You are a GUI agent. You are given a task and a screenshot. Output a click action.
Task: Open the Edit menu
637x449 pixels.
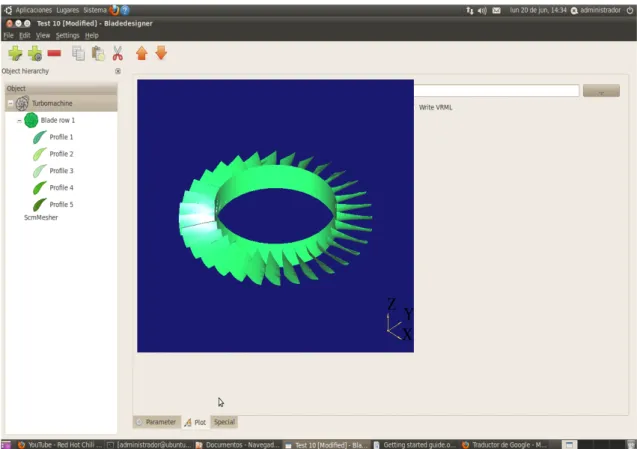click(x=25, y=35)
